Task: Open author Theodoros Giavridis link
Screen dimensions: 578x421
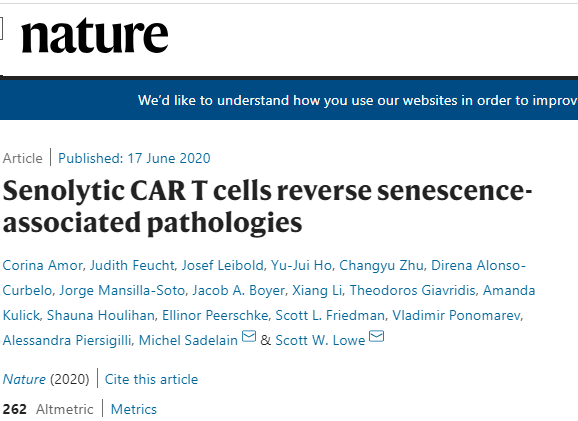Action: (x=412, y=290)
